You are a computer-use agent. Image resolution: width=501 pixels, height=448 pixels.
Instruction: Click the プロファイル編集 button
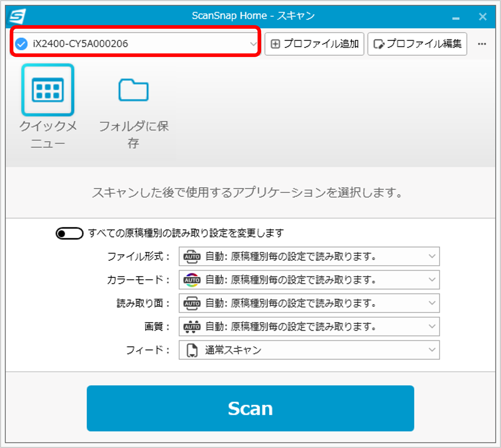[x=417, y=44]
